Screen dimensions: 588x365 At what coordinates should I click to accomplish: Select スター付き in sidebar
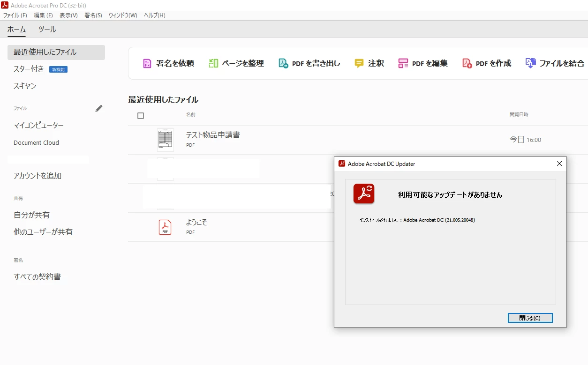[29, 69]
